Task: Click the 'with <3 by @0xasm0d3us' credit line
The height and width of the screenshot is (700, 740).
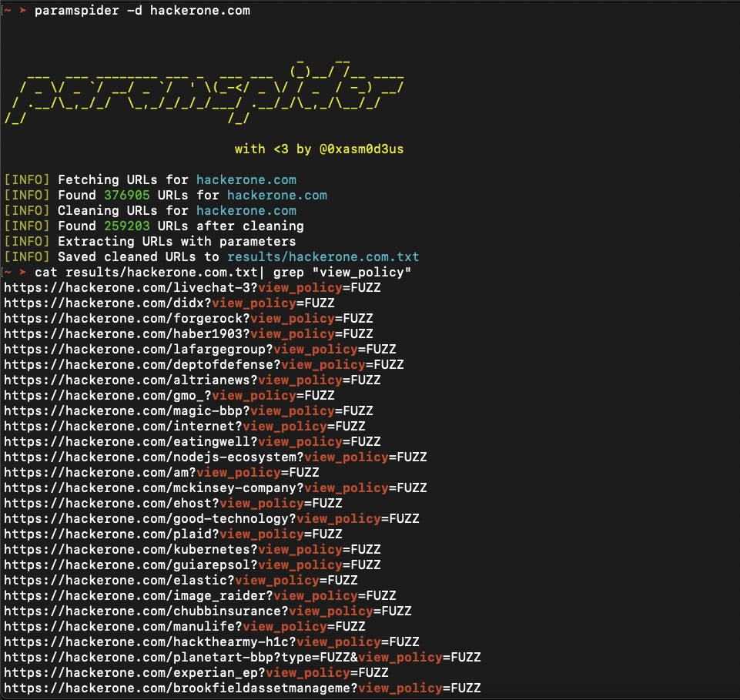Action: click(x=319, y=149)
